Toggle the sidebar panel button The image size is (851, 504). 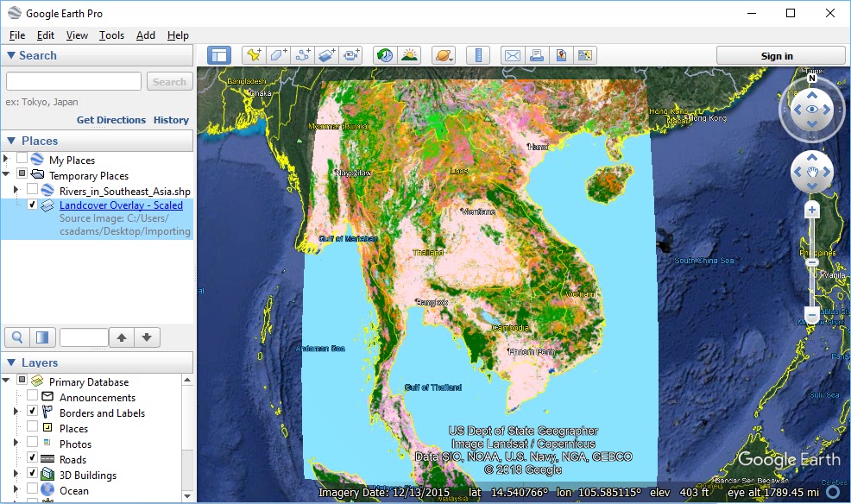(219, 55)
